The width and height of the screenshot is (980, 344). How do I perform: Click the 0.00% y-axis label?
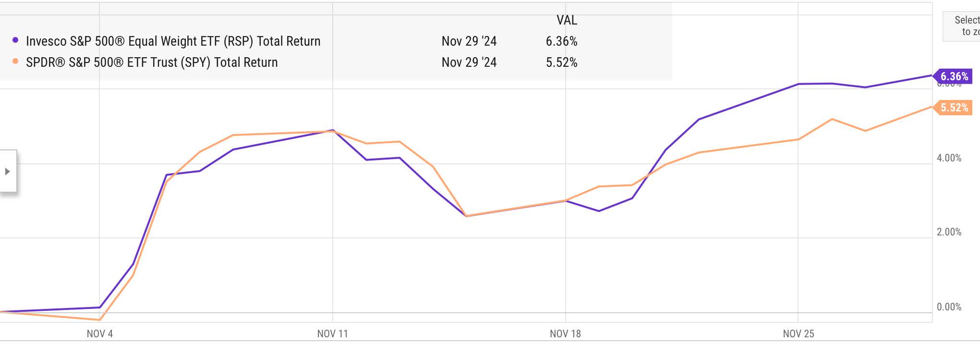pos(949,307)
